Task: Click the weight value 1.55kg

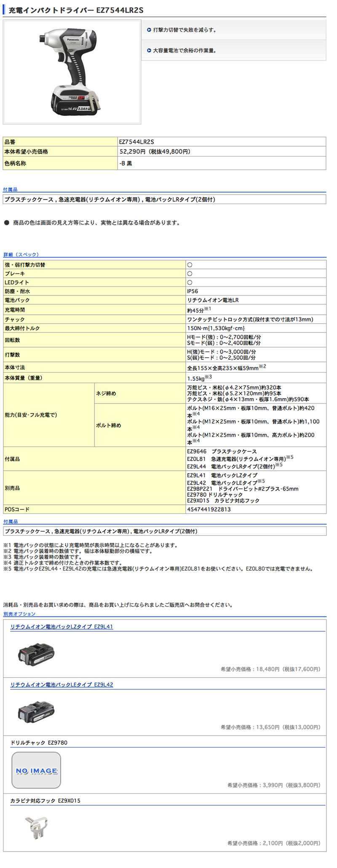Action: [199, 378]
